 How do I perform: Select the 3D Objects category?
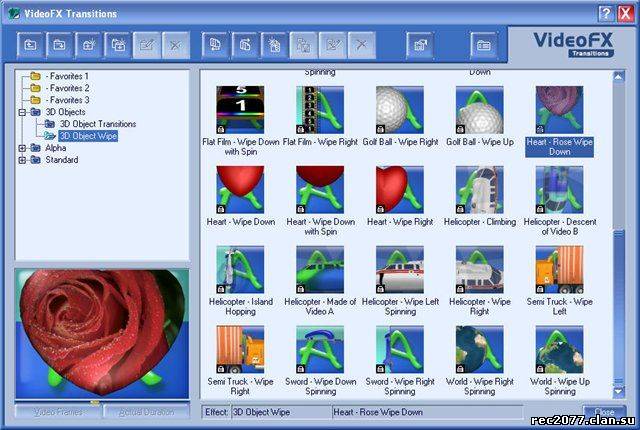[x=65, y=112]
